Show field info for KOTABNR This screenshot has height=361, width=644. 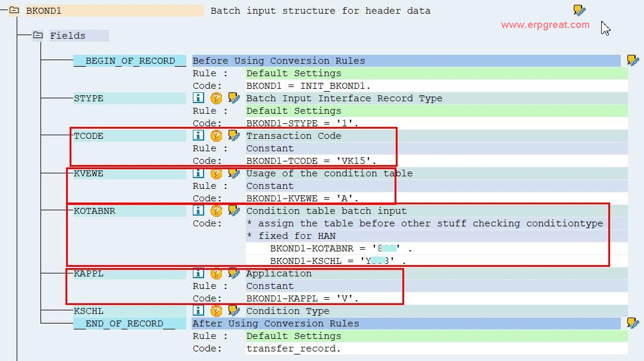point(198,210)
